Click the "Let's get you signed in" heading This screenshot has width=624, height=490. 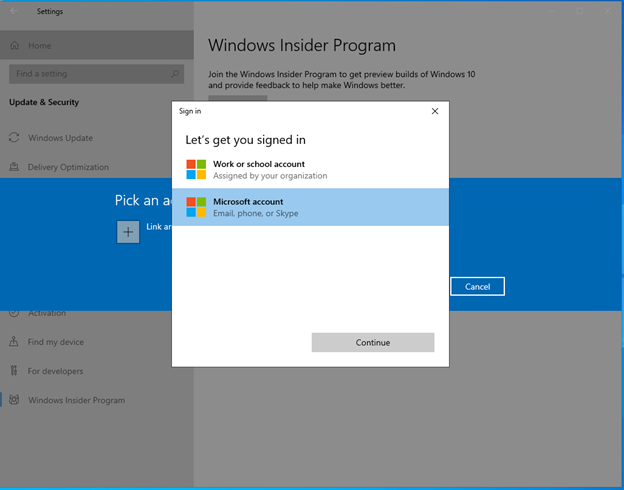(246, 140)
